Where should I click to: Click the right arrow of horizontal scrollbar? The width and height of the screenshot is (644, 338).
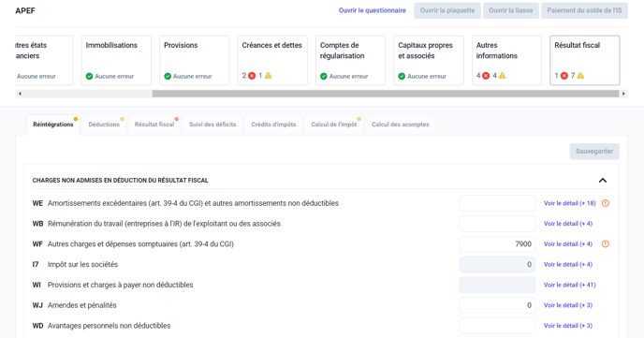click(x=623, y=94)
